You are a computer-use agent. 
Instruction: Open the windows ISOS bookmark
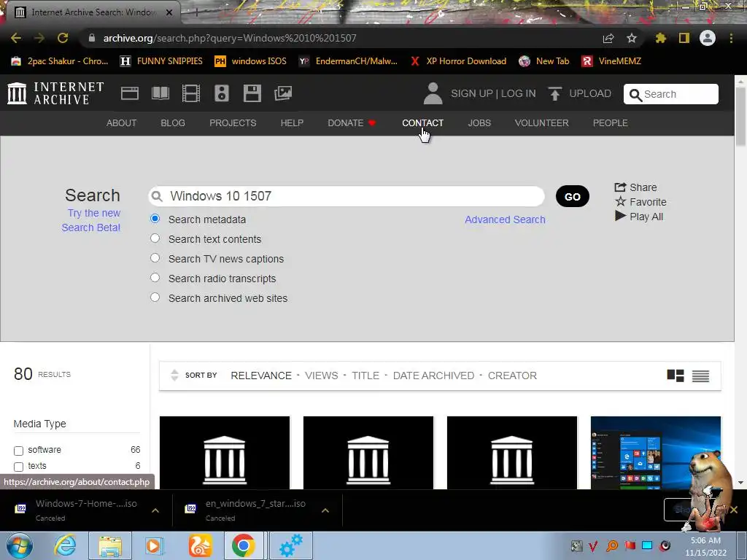[251, 61]
